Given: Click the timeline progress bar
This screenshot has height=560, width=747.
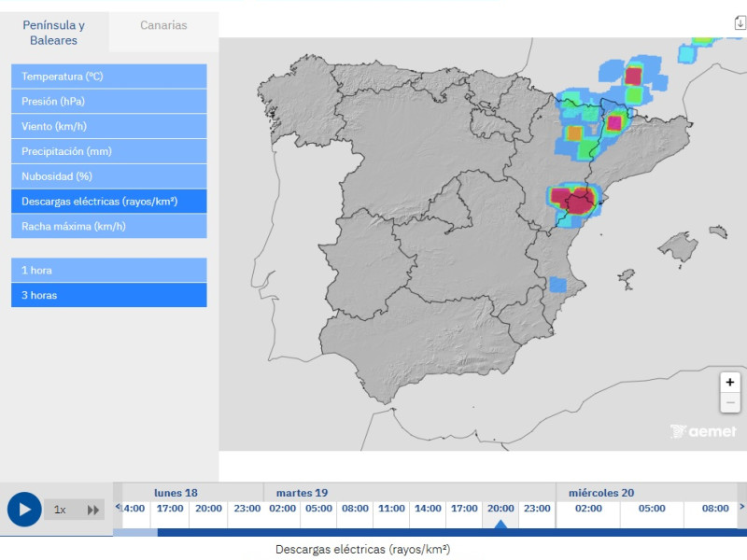Looking at the screenshot, I should pos(430,533).
